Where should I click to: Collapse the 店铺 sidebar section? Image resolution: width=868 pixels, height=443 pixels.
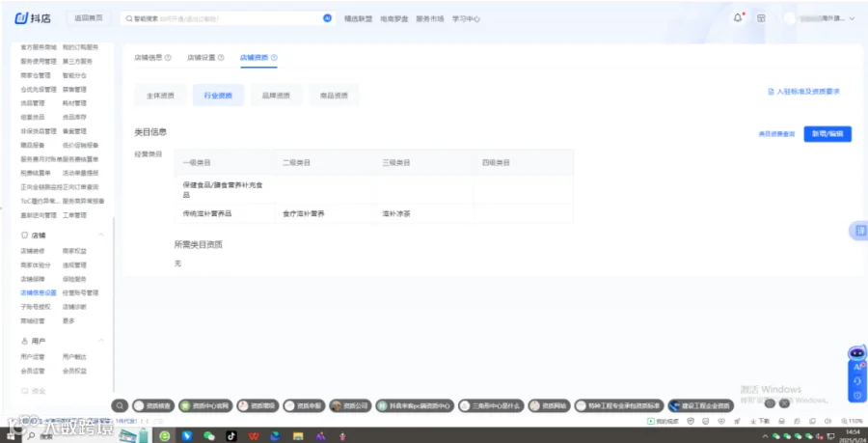[101, 235]
